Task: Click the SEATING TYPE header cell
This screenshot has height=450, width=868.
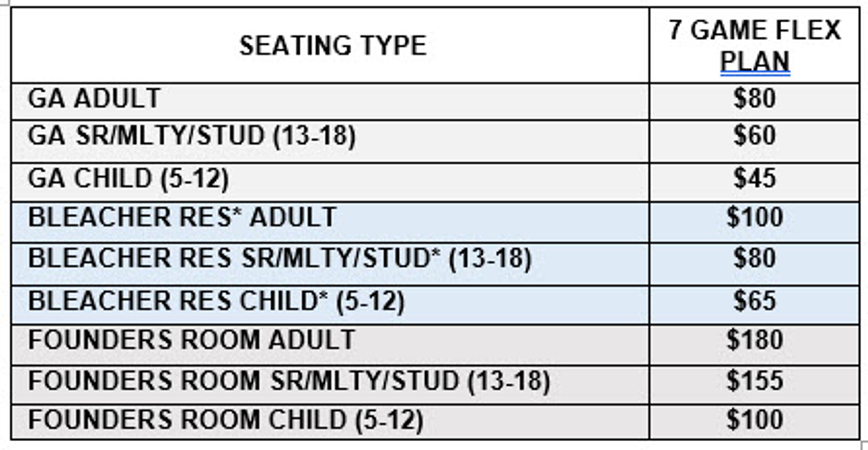Action: [330, 45]
